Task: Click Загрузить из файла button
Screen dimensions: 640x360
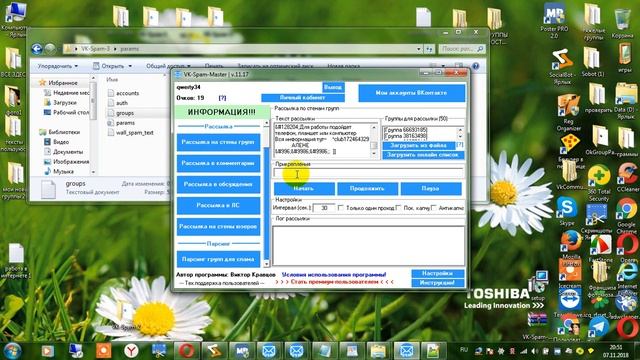Action: coord(419,145)
